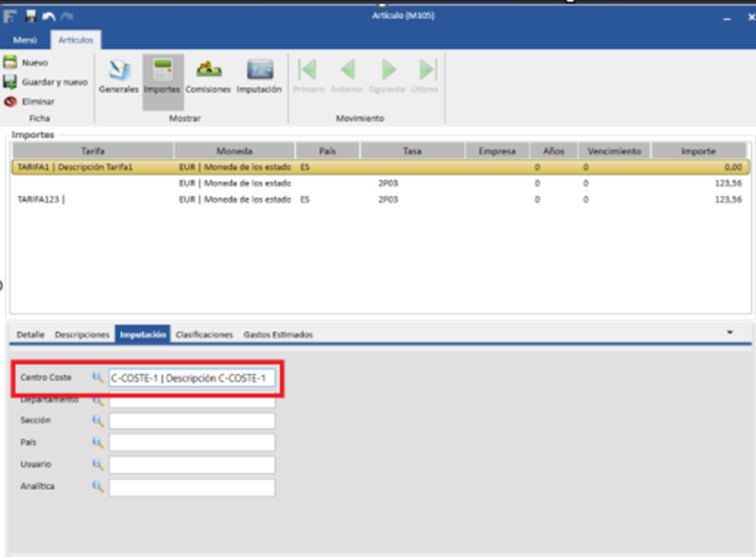
Task: Switch to the Clasificaciones tab
Action: pyautogui.click(x=204, y=335)
